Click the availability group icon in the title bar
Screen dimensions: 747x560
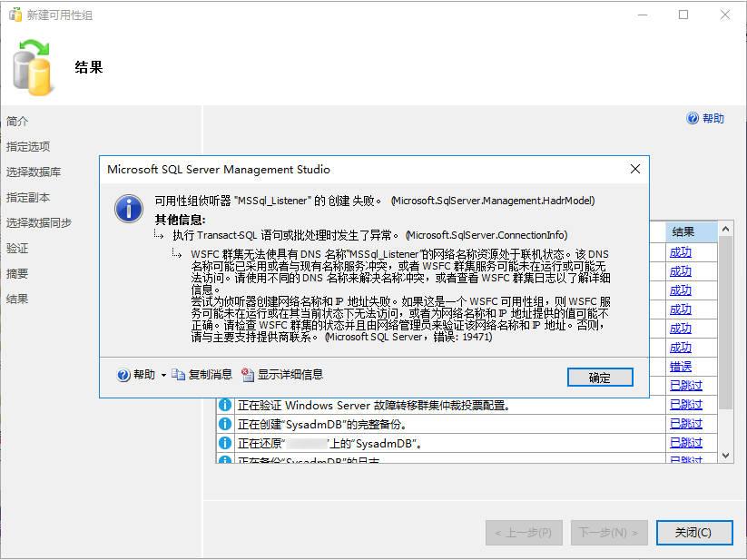(15, 15)
